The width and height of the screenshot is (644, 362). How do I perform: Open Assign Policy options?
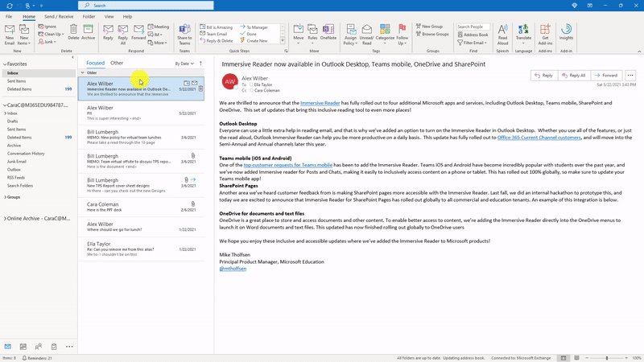[350, 35]
